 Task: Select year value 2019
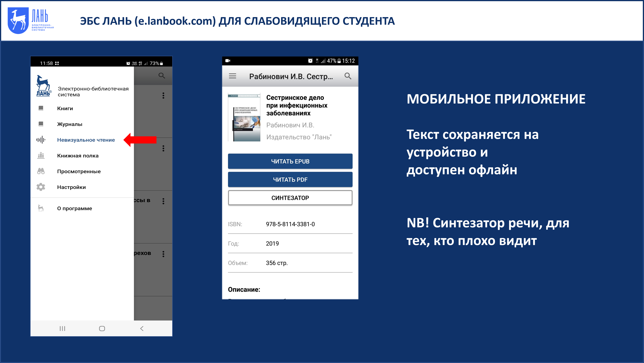click(272, 243)
